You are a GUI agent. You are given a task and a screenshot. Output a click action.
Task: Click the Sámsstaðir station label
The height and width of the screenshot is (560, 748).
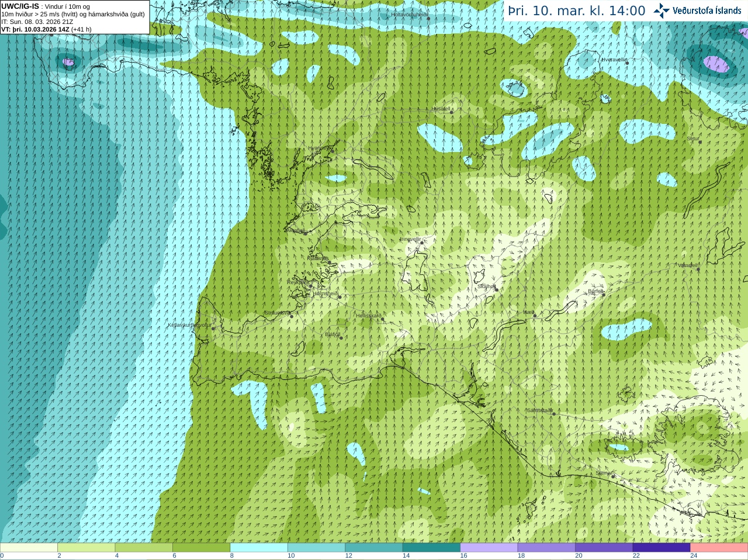pyautogui.click(x=539, y=410)
